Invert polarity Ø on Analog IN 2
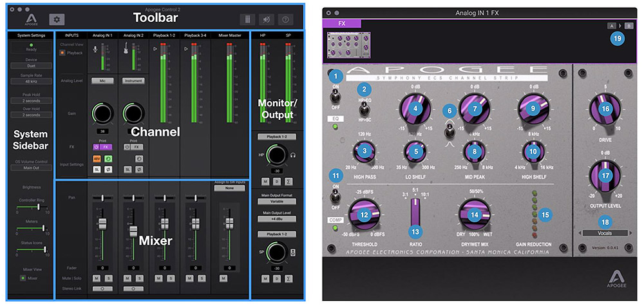 coord(139,169)
